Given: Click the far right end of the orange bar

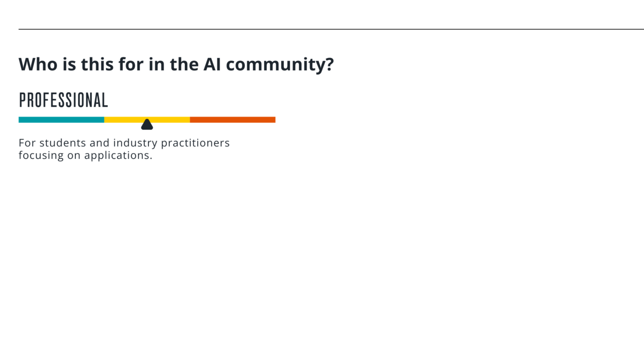Looking at the screenshot, I should [x=274, y=120].
